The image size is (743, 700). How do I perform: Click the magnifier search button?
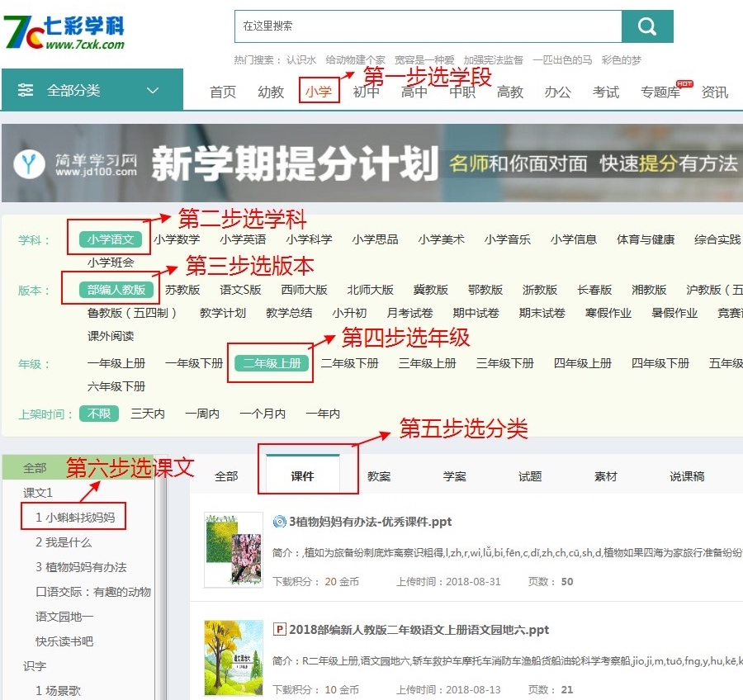(647, 26)
